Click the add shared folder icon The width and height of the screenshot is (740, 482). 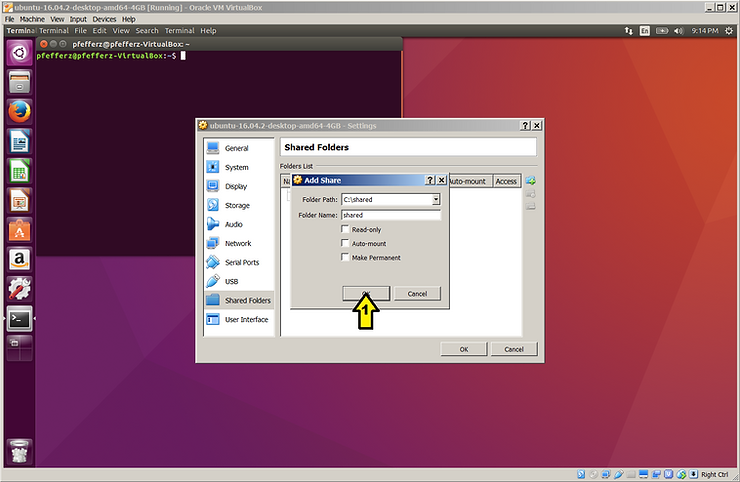[x=531, y=181]
